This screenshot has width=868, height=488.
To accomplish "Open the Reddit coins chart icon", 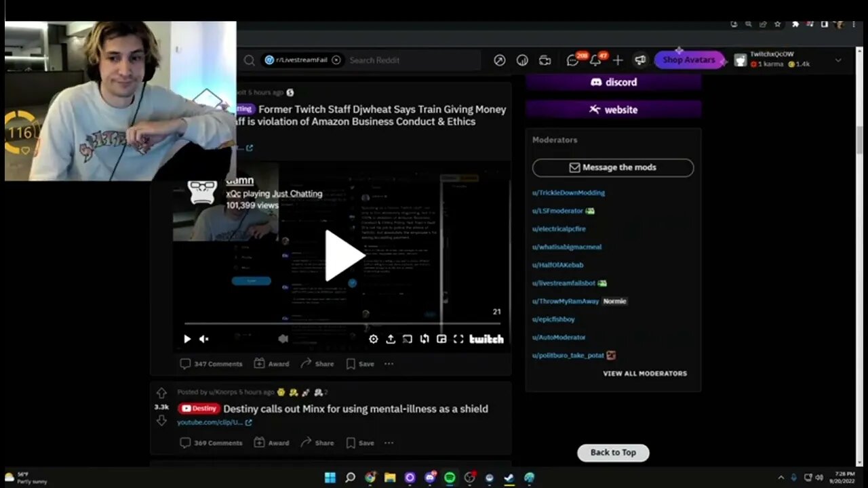I will pos(522,60).
